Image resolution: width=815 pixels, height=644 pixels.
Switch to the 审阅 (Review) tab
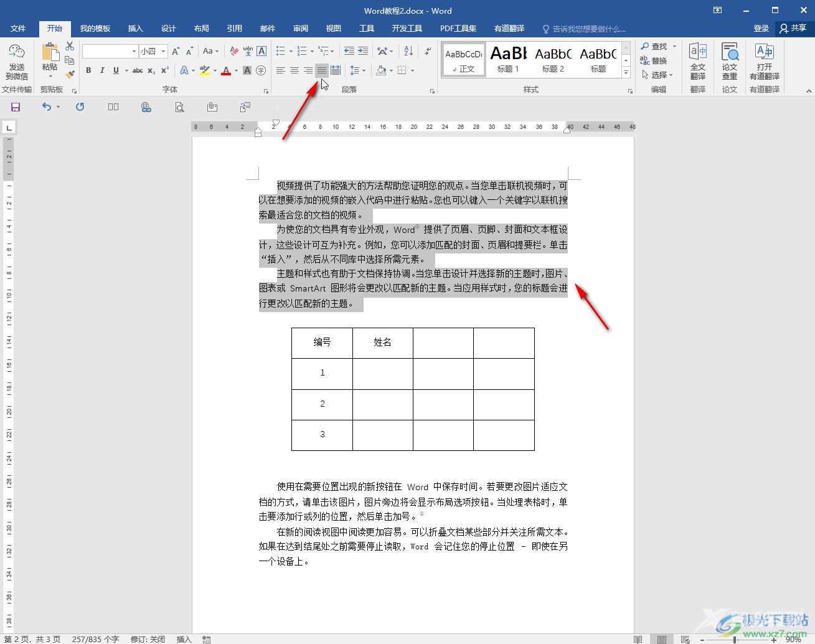click(x=301, y=29)
